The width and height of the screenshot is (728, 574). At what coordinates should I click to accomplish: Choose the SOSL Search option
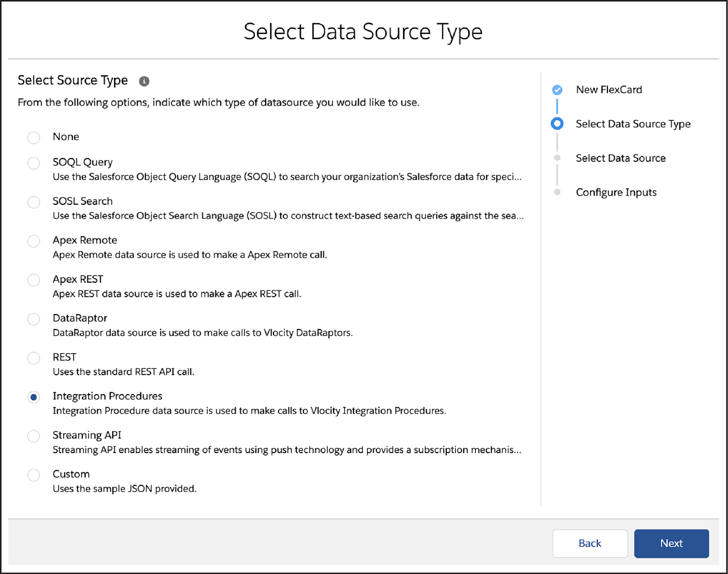33,202
